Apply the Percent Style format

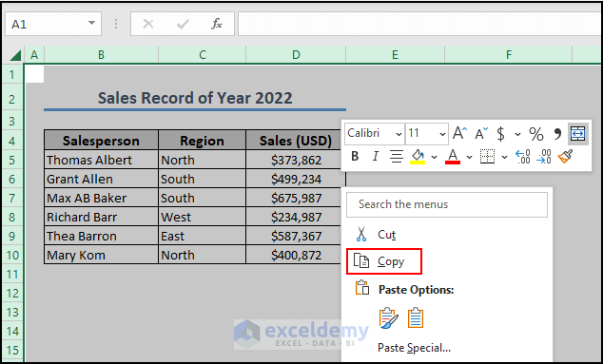tap(536, 134)
